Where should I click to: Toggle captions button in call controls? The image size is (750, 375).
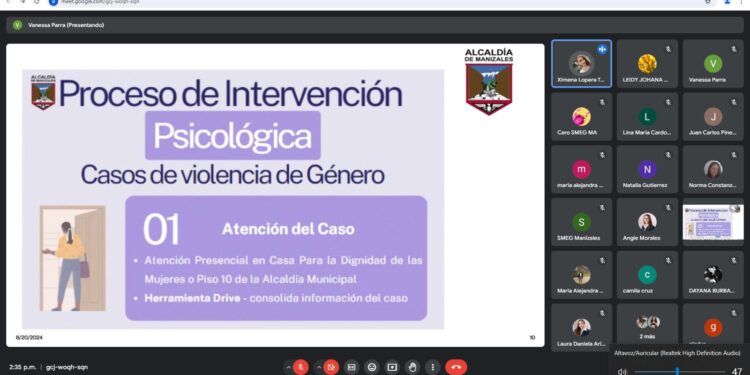click(x=352, y=367)
